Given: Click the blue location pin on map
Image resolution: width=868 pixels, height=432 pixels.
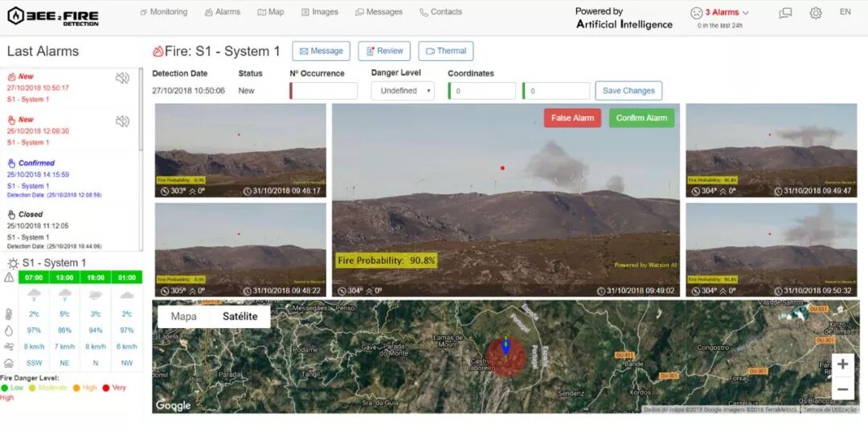Looking at the screenshot, I should (x=506, y=346).
